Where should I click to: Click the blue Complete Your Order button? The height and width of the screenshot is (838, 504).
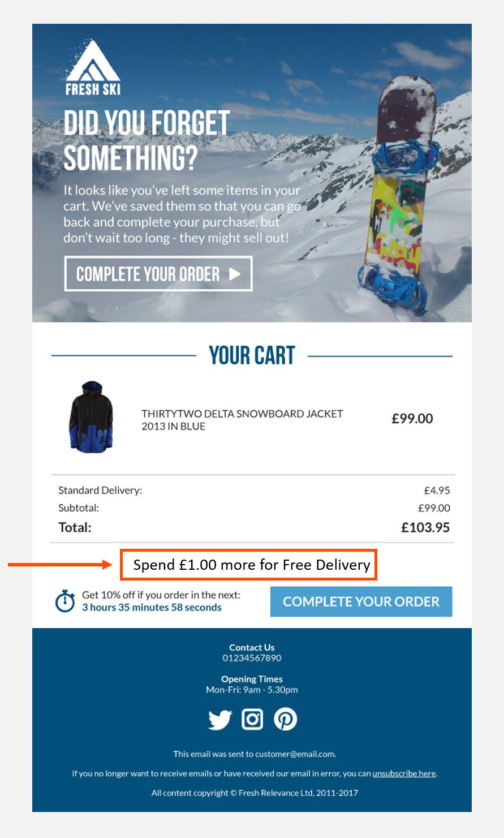tap(361, 601)
